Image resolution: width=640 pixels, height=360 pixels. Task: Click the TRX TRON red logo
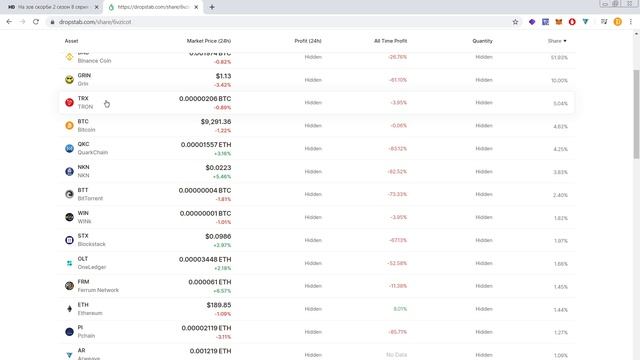[x=69, y=102]
